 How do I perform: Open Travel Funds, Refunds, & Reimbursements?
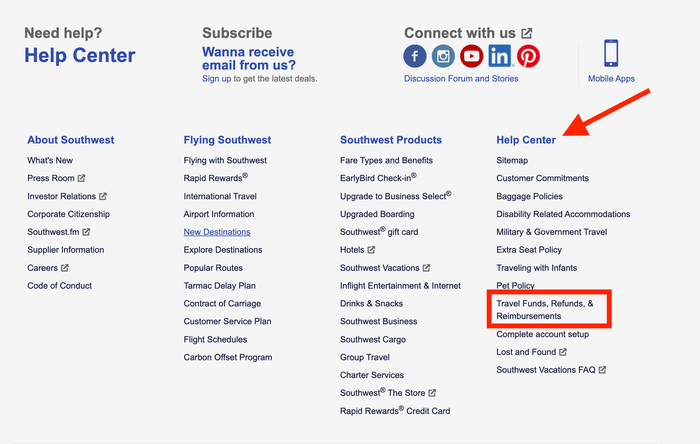[545, 310]
